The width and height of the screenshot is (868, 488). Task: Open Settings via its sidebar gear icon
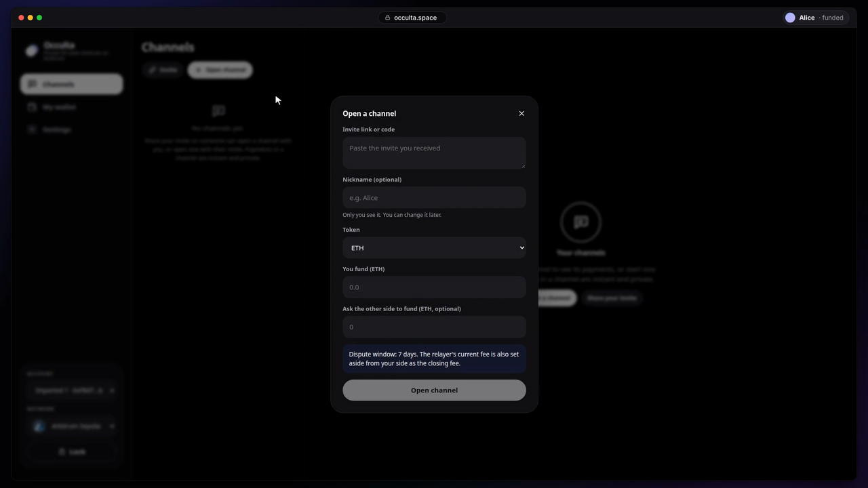(32, 129)
